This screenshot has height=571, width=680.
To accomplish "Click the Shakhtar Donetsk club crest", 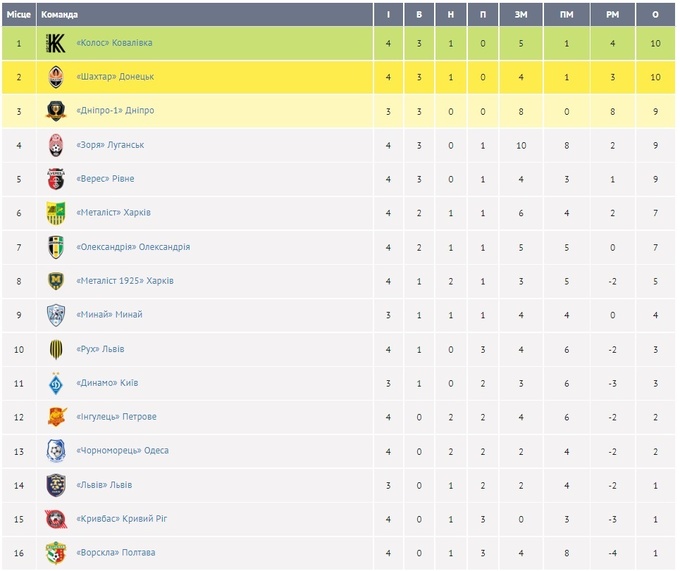I will 56,77.
